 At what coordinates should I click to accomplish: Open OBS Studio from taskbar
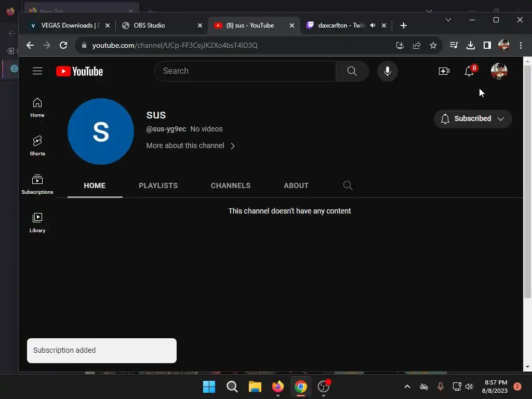(324, 387)
